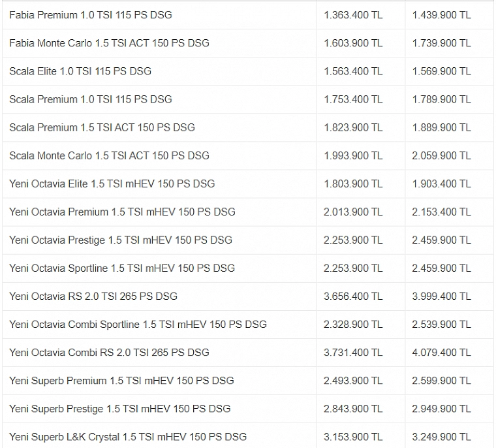The height and width of the screenshot is (448, 496).
Task: Click the 2.059.900 TL Scala Monte Carlo price
Action: (x=441, y=156)
